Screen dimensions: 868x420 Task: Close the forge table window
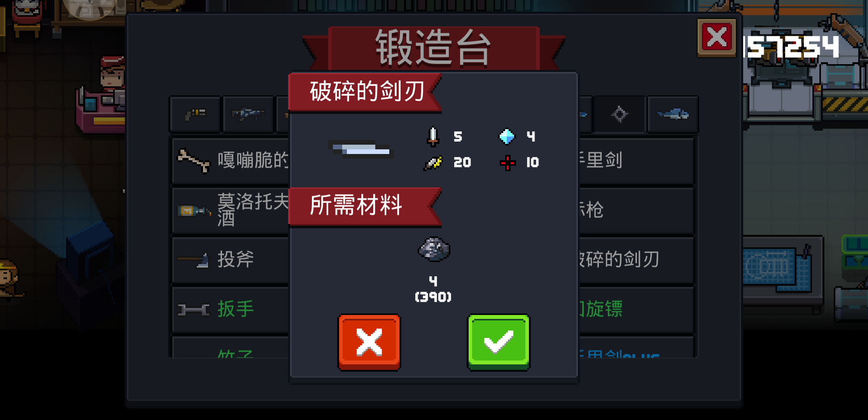[717, 38]
